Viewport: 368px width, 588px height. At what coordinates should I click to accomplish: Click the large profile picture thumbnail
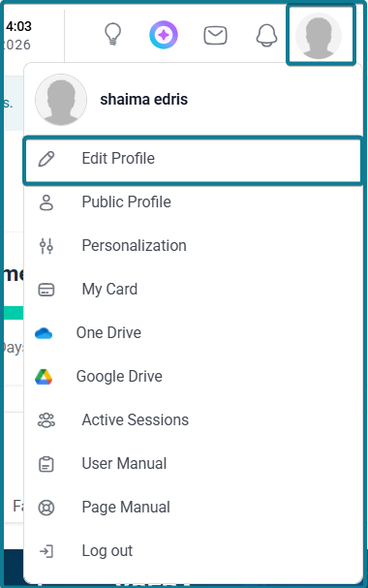click(61, 100)
